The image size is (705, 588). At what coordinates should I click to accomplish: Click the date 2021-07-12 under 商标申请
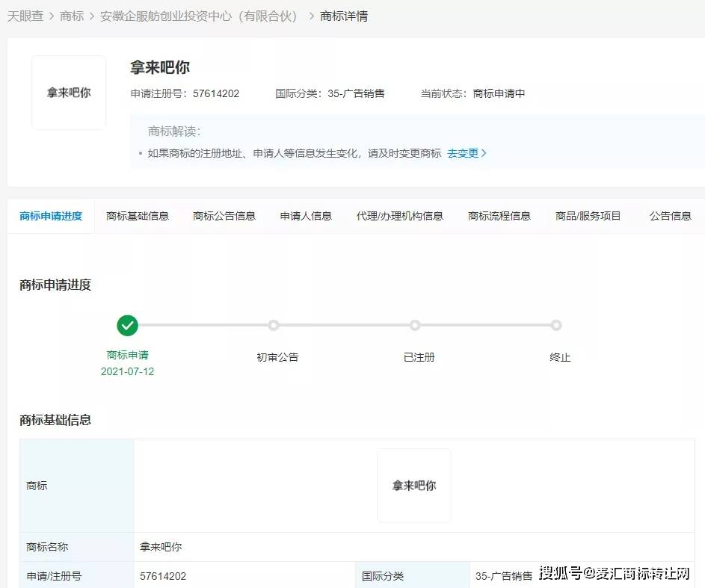click(x=127, y=371)
